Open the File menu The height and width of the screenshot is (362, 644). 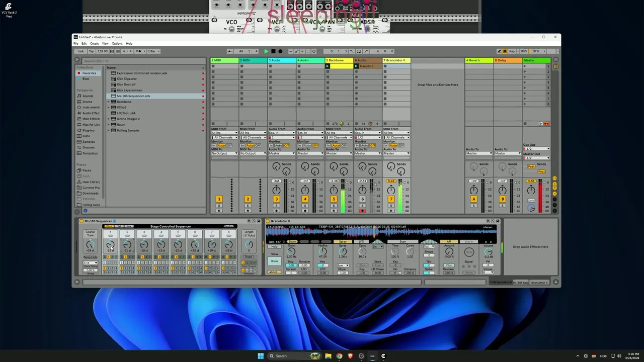[76, 44]
